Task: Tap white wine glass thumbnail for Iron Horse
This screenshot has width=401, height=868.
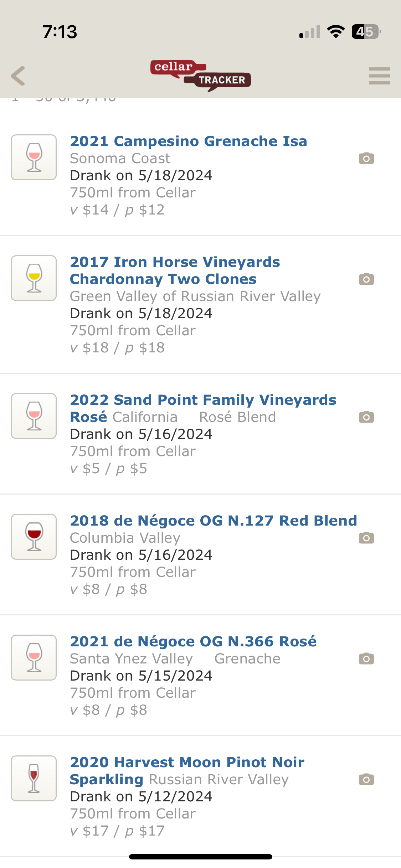Action: (34, 278)
